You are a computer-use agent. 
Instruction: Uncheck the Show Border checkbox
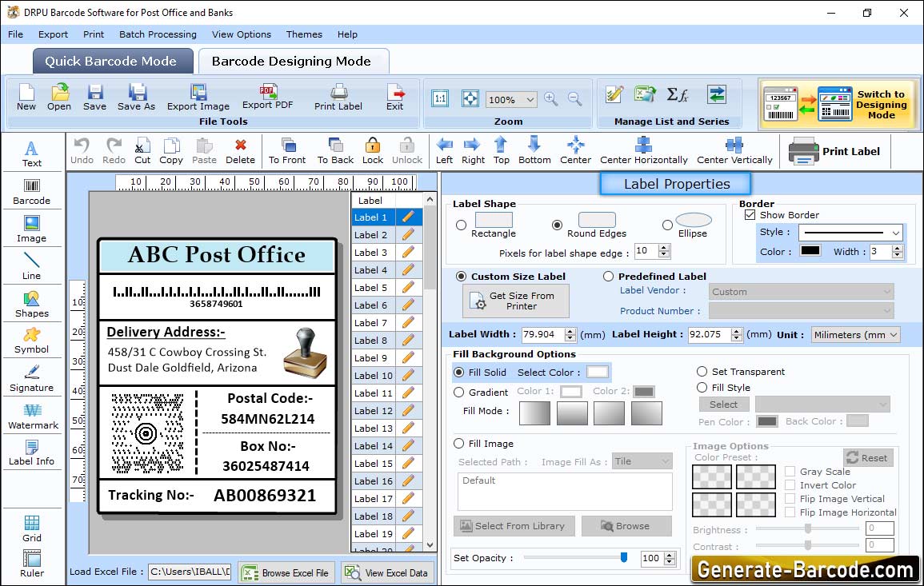750,215
